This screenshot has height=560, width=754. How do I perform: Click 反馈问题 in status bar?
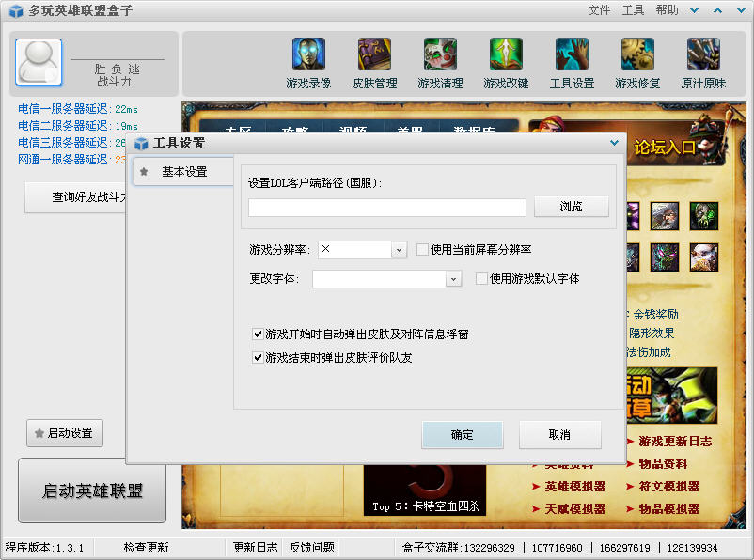point(311,548)
